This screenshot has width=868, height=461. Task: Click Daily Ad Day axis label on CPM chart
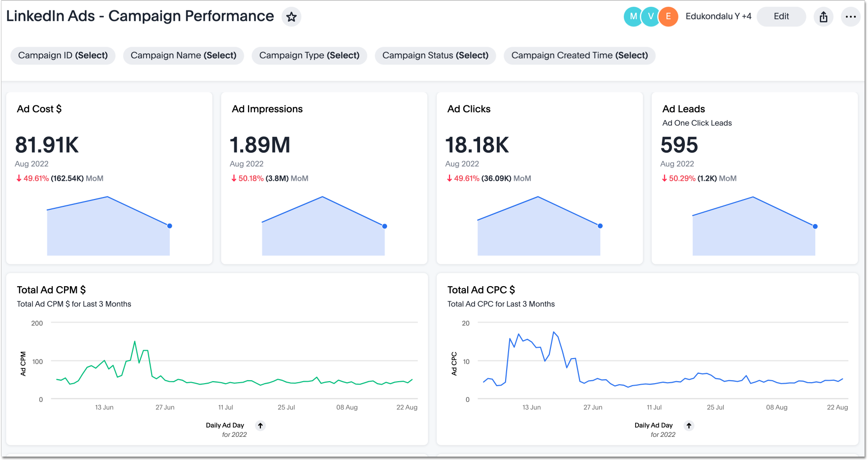(x=225, y=426)
